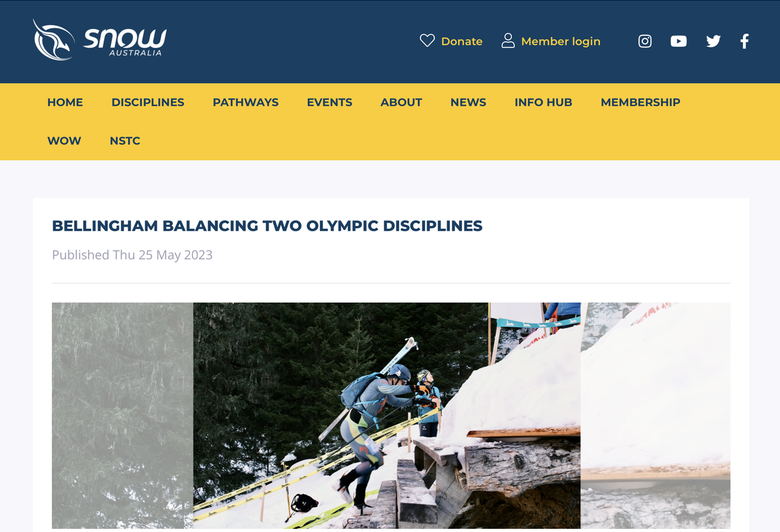Open the DISCIPLINES menu

click(148, 102)
